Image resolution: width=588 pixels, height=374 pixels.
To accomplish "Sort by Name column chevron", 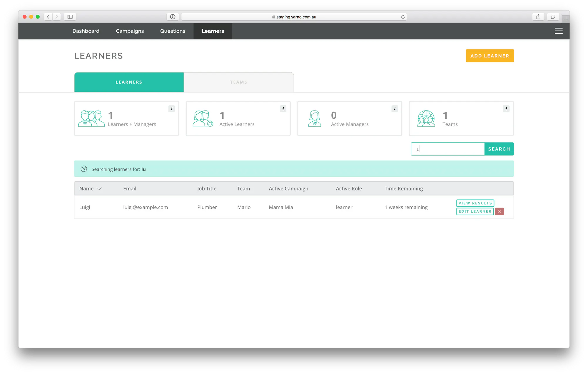I will (x=99, y=189).
